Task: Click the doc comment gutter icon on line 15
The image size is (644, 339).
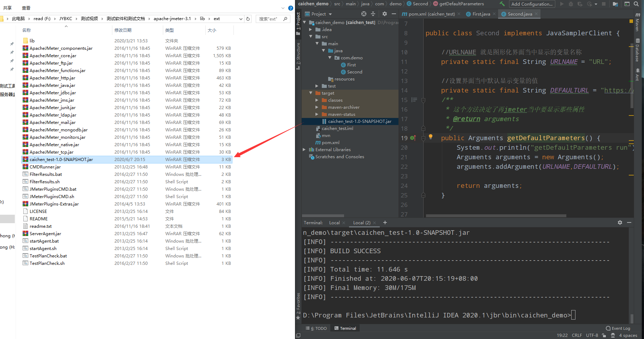Action: (x=414, y=100)
